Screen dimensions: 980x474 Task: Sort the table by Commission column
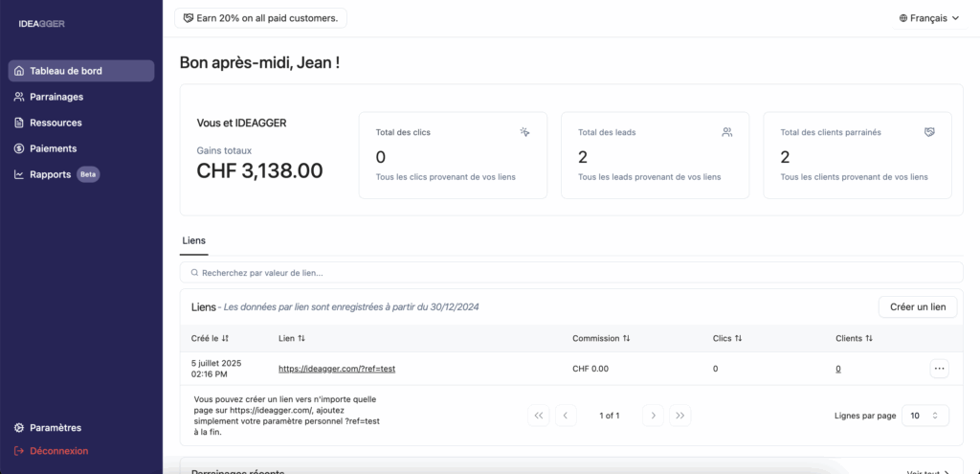[601, 338]
